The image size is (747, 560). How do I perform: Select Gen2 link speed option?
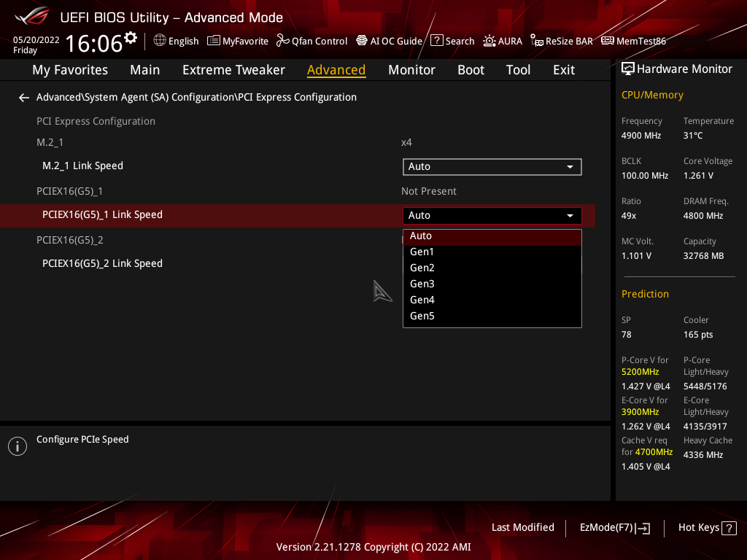coord(492,268)
